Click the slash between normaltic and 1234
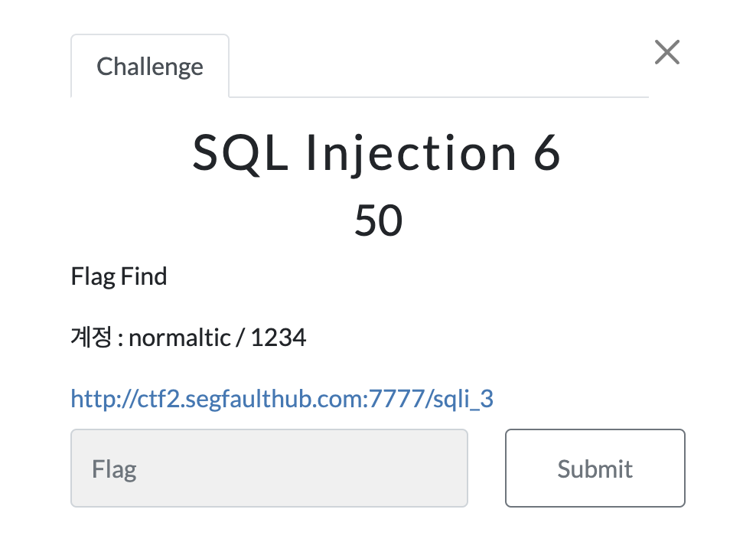Viewport: 756px width, 542px height. click(241, 338)
